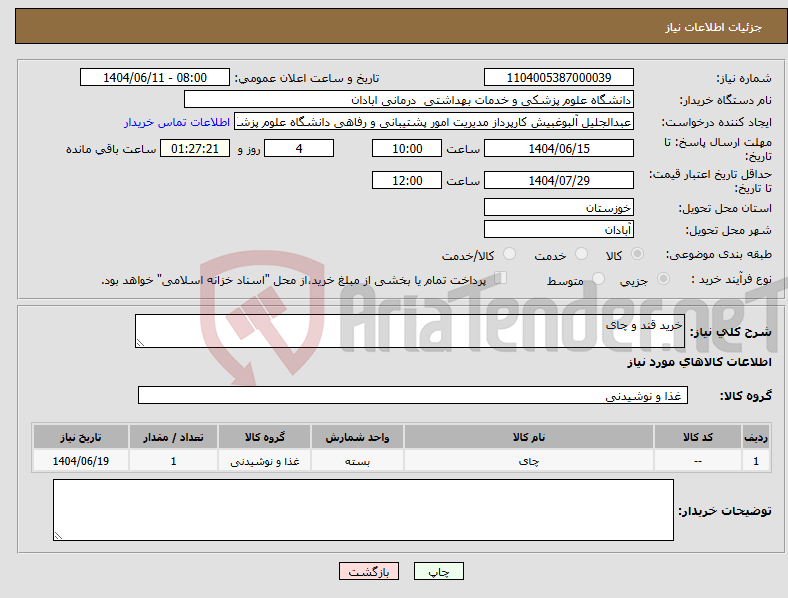Click the جزئیات اطلاعات نیاز page header

click(x=714, y=27)
